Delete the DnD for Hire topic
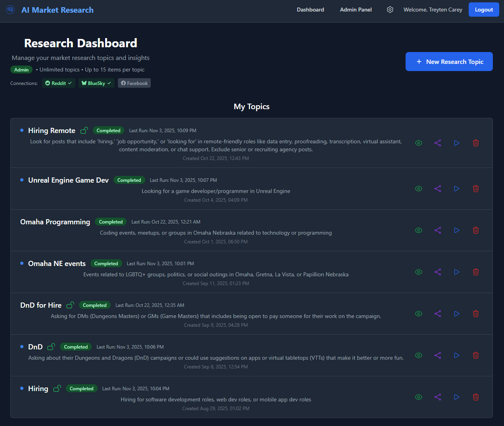 pos(476,314)
